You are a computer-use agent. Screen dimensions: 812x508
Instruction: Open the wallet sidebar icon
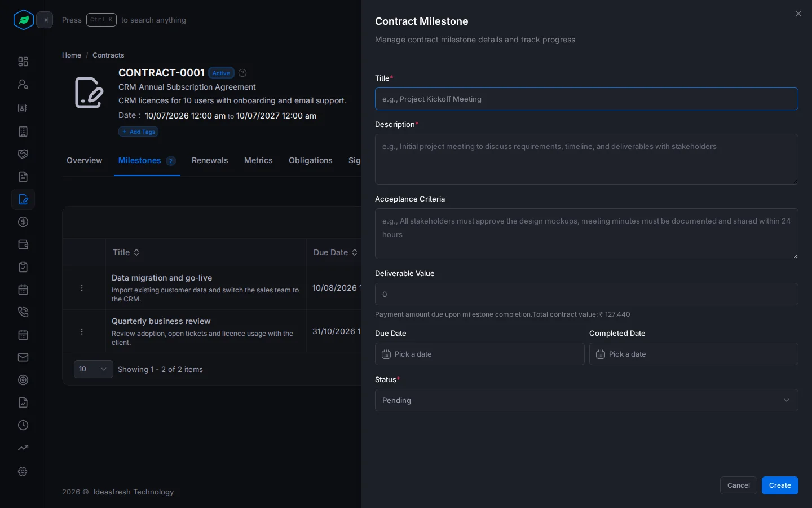23,244
